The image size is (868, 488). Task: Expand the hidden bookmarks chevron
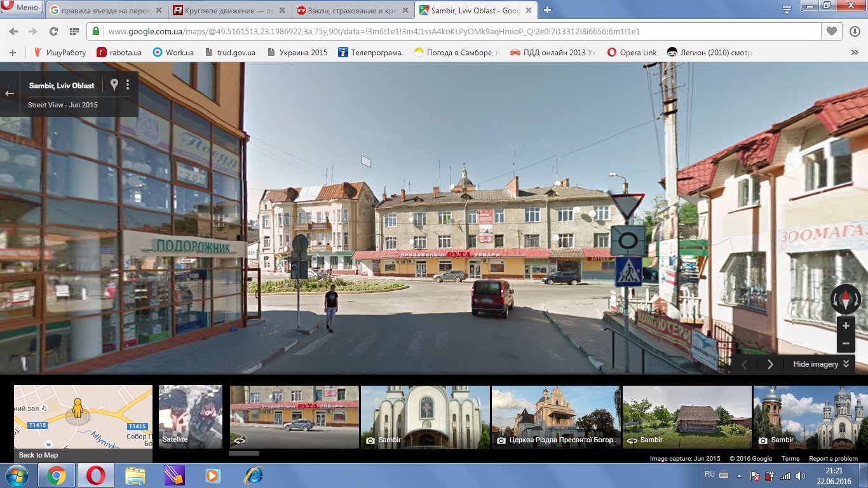click(x=854, y=52)
